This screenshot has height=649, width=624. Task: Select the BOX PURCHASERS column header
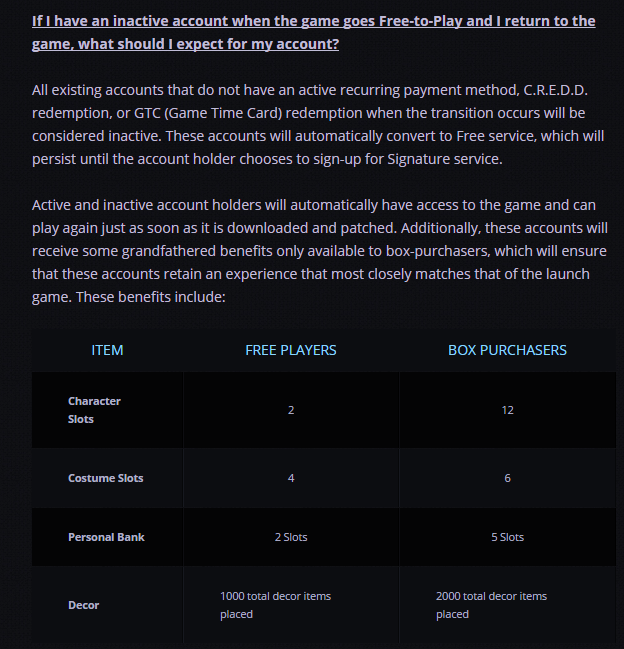(x=507, y=350)
